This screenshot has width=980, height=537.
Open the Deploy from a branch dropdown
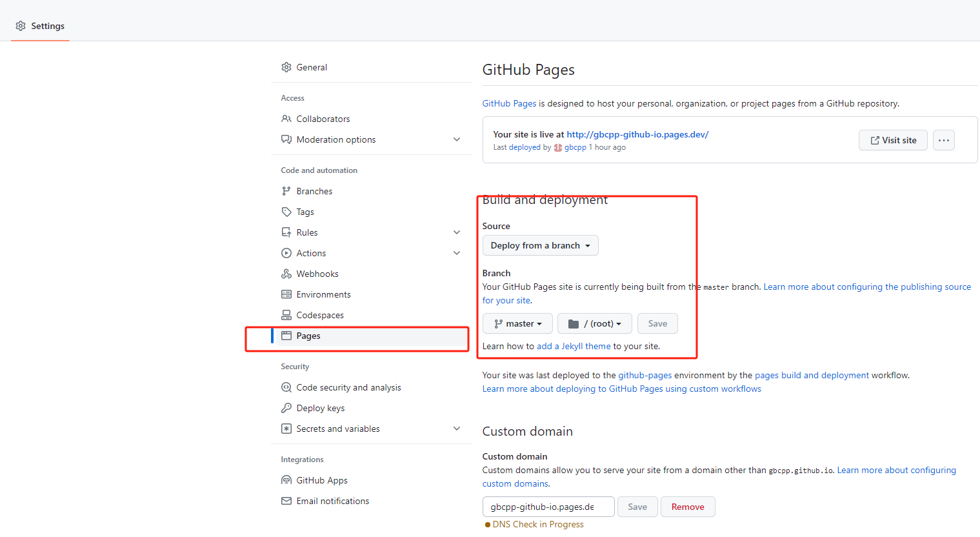point(540,245)
